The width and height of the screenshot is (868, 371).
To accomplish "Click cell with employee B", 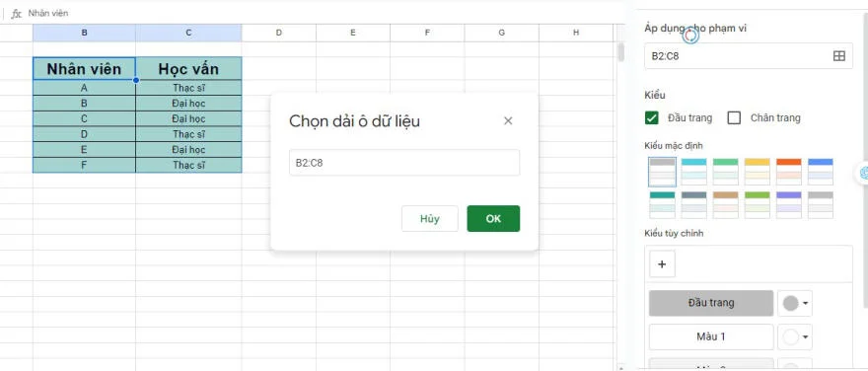I will 84,103.
